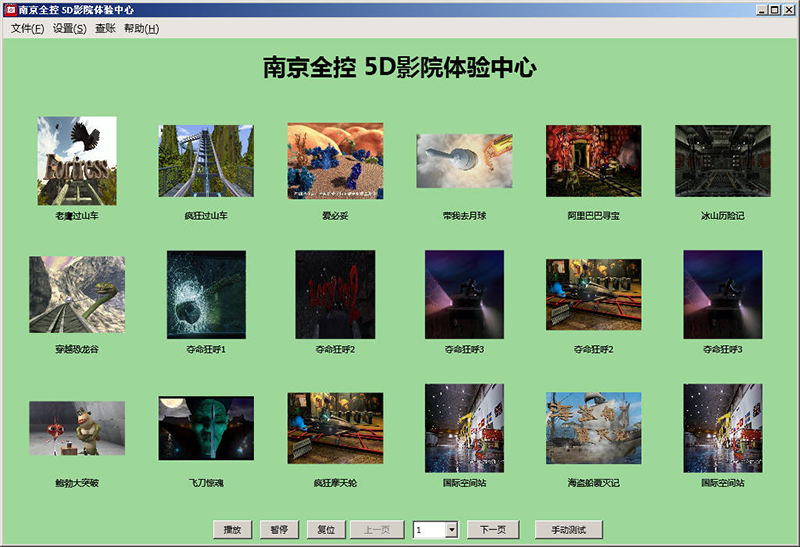Open the 文件(F) menu
The width and height of the screenshot is (800, 547).
27,29
